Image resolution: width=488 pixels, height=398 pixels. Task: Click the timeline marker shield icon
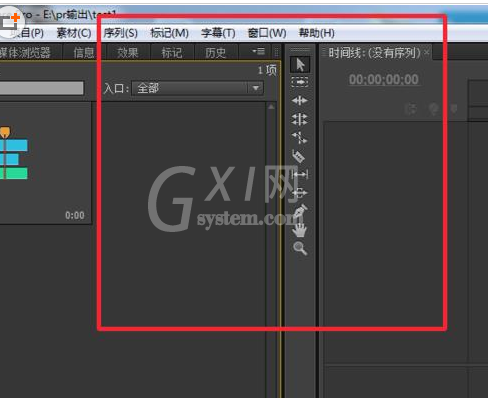(453, 109)
